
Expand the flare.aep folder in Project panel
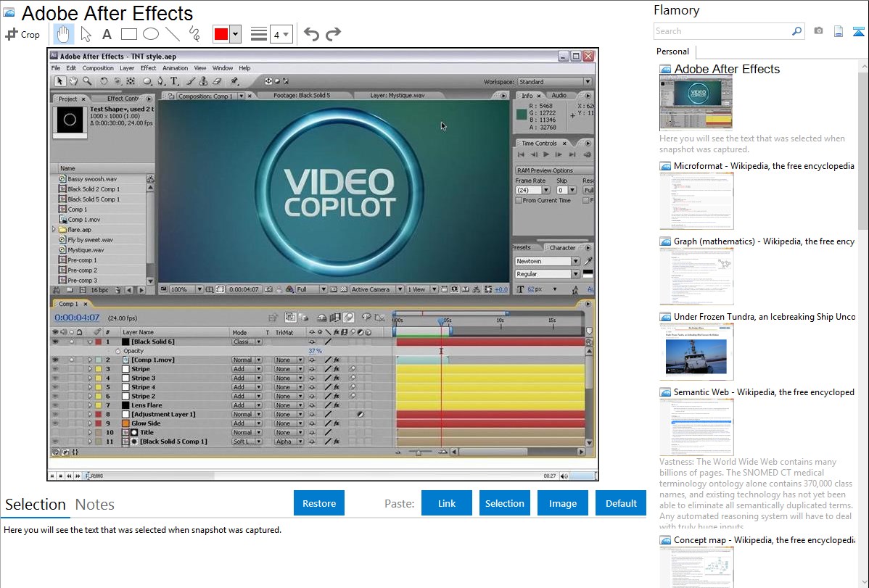click(54, 229)
